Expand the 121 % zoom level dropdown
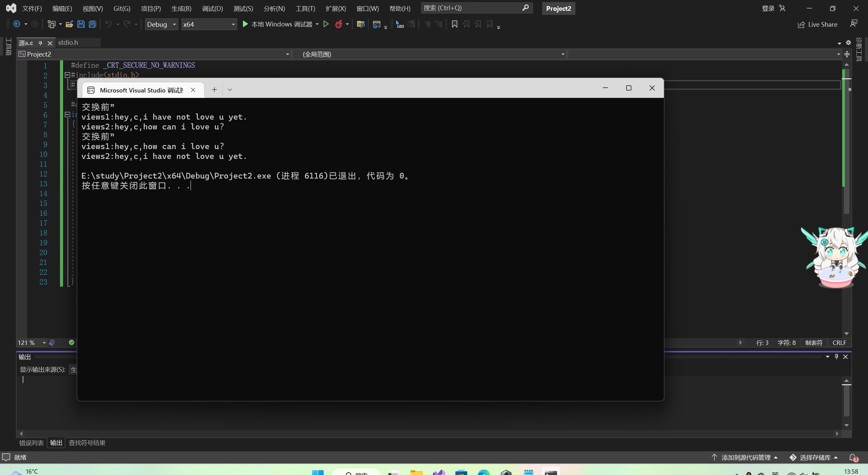 click(x=44, y=343)
